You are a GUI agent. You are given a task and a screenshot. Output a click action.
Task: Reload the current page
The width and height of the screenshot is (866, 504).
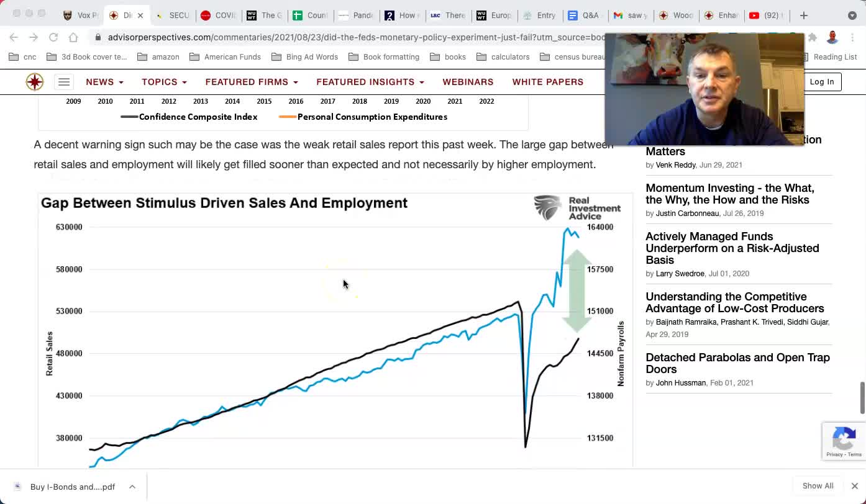[53, 37]
